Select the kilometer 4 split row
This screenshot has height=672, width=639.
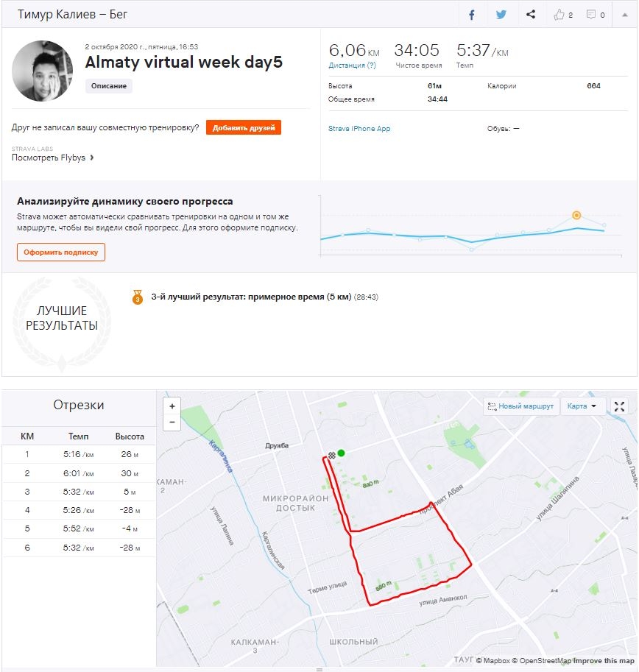coord(79,510)
